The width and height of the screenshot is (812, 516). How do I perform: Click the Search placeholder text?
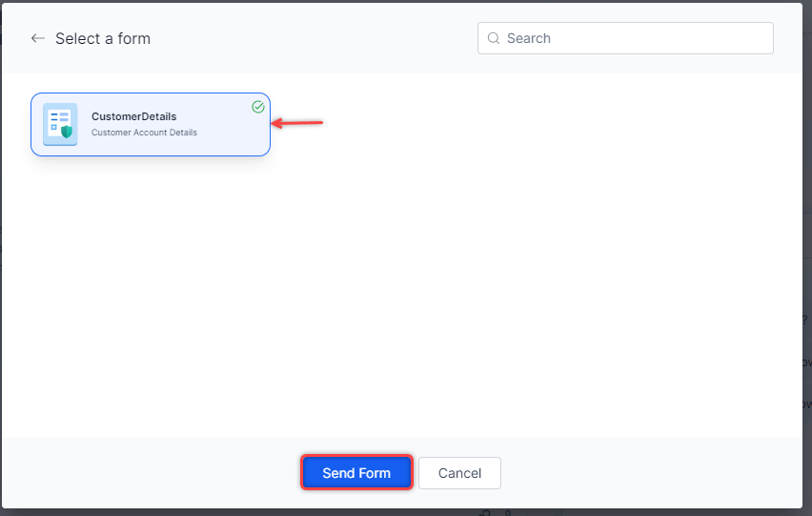[x=529, y=38]
